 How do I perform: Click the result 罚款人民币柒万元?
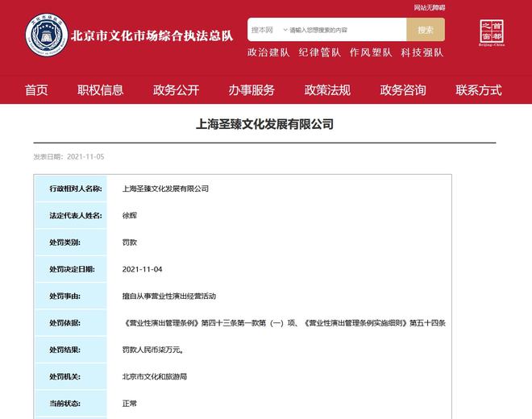tap(153, 350)
